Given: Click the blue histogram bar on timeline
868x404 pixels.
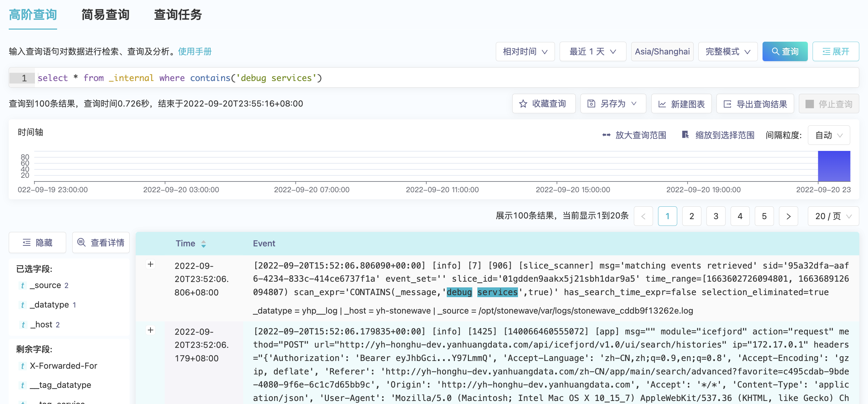Looking at the screenshot, I should (x=834, y=166).
